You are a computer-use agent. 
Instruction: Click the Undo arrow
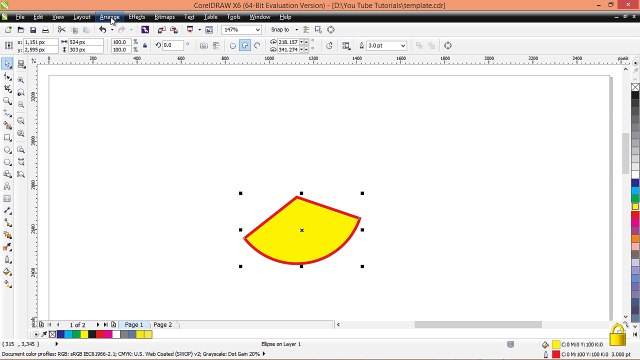(102, 30)
